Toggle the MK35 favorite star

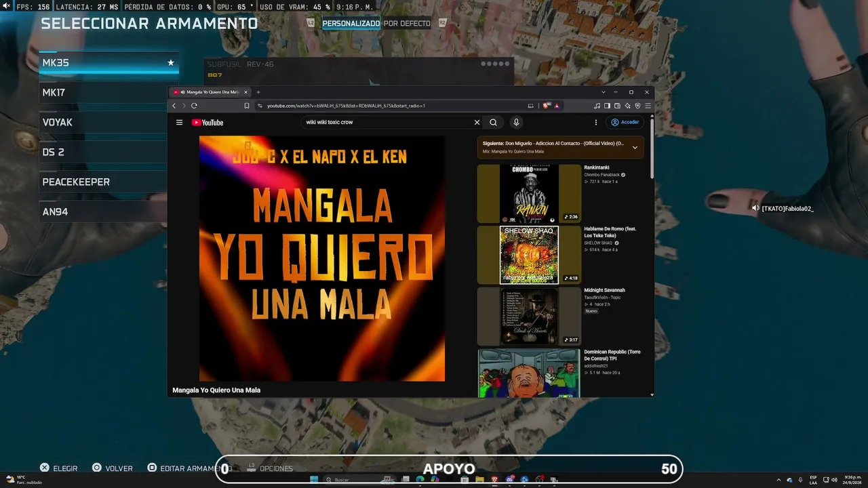[171, 62]
